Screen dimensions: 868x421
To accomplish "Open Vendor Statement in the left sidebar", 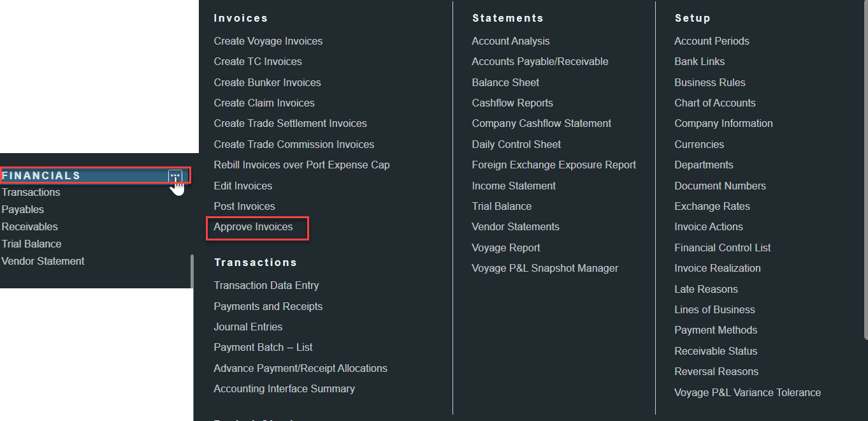I will (x=43, y=262).
